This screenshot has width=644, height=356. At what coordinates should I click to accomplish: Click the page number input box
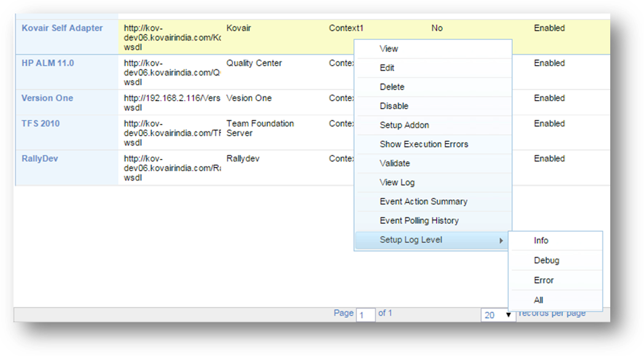pyautogui.click(x=366, y=314)
